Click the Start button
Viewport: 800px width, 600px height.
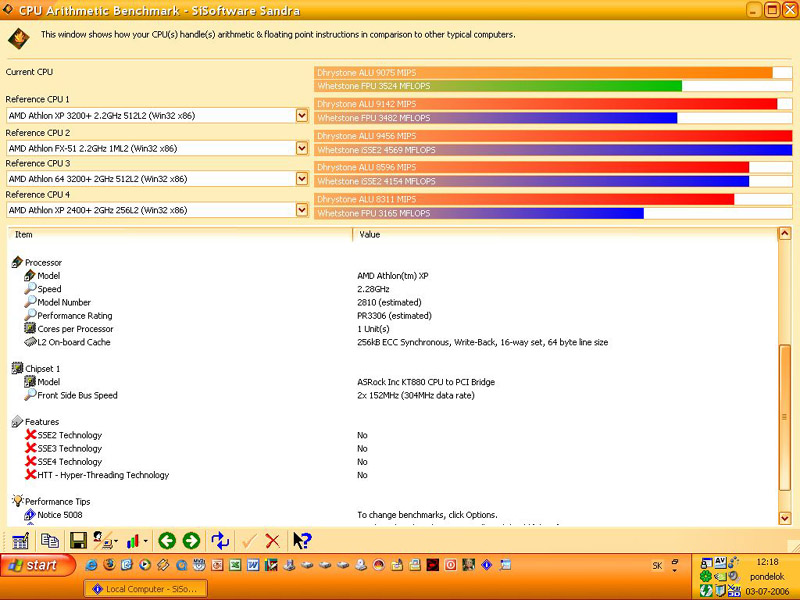tap(38, 565)
